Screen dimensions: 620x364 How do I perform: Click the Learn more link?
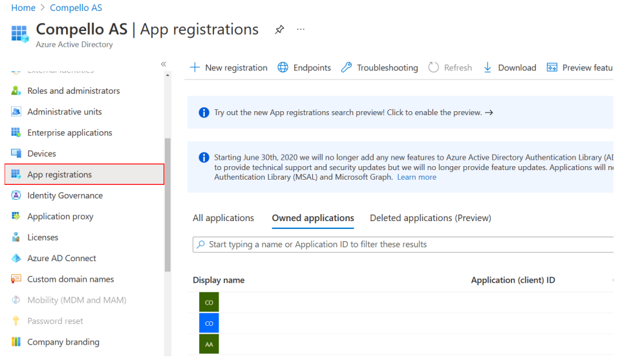(416, 177)
